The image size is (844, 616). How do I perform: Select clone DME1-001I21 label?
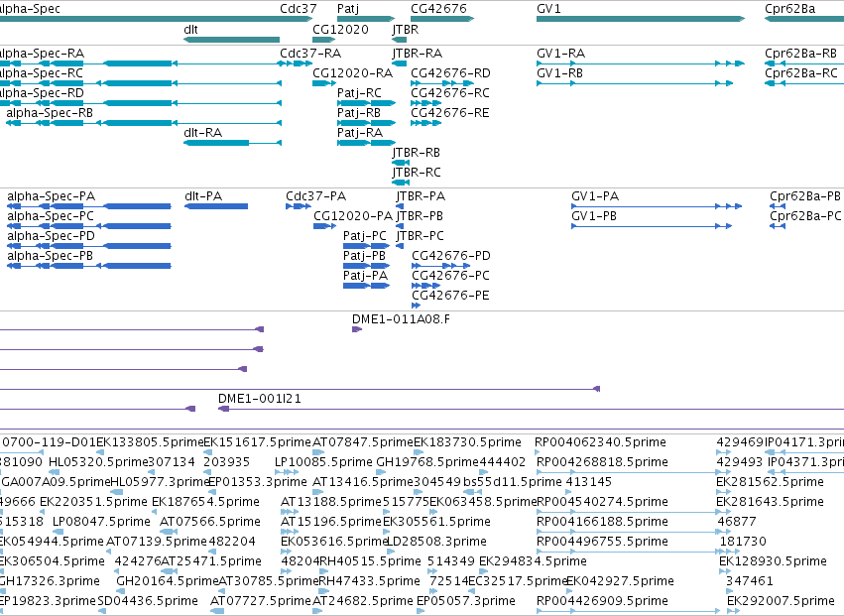click(x=260, y=399)
